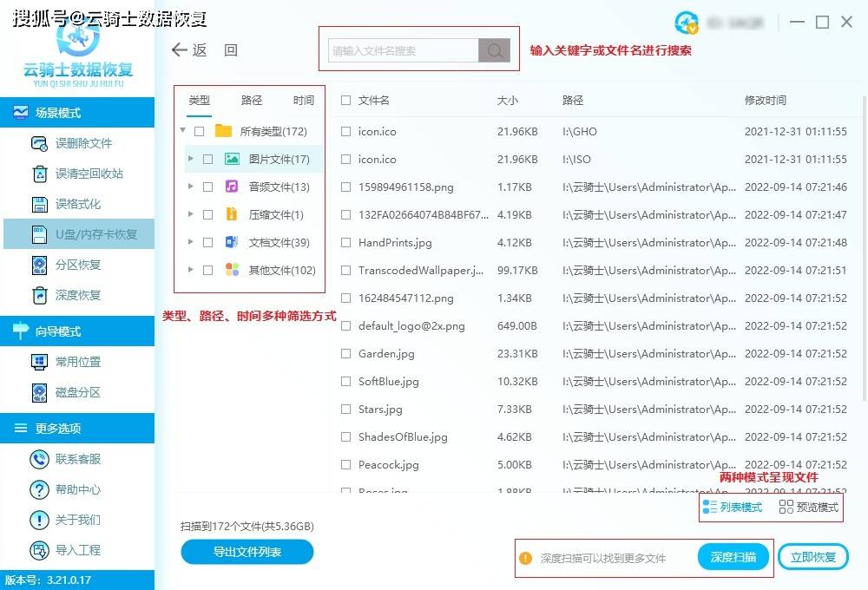Click the 所有类型 folder icon
The width and height of the screenshot is (868, 590).
(x=223, y=131)
